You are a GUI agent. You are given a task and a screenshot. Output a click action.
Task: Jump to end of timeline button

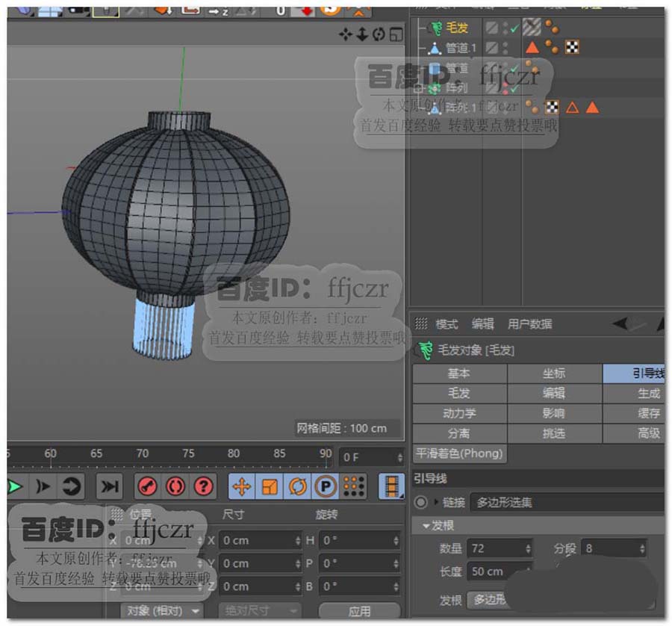109,486
